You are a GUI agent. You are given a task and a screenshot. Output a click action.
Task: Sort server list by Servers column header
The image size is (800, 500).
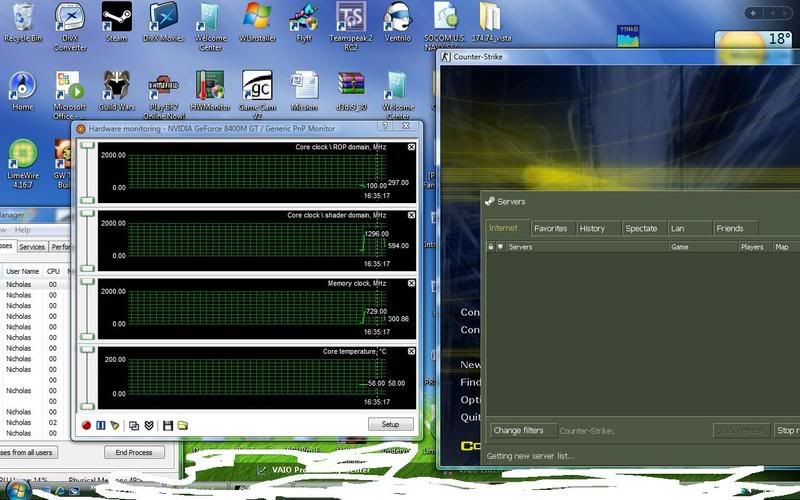point(587,247)
